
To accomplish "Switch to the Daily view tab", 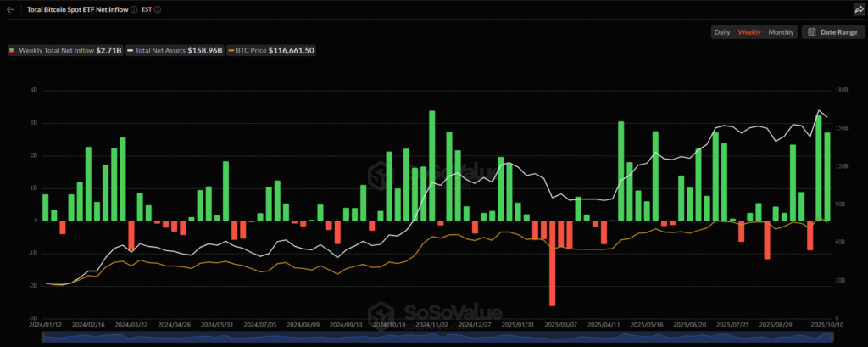I will coord(722,32).
